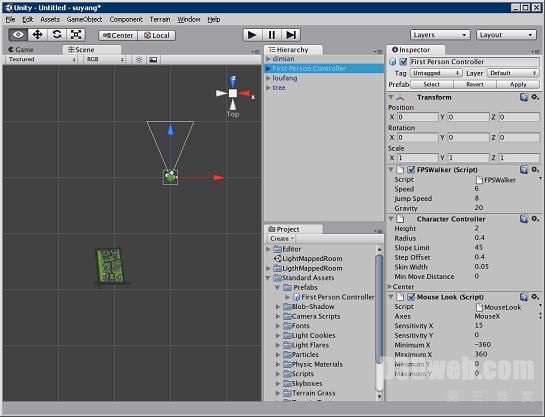Start Play mode
This screenshot has height=417, width=545.
(x=252, y=35)
